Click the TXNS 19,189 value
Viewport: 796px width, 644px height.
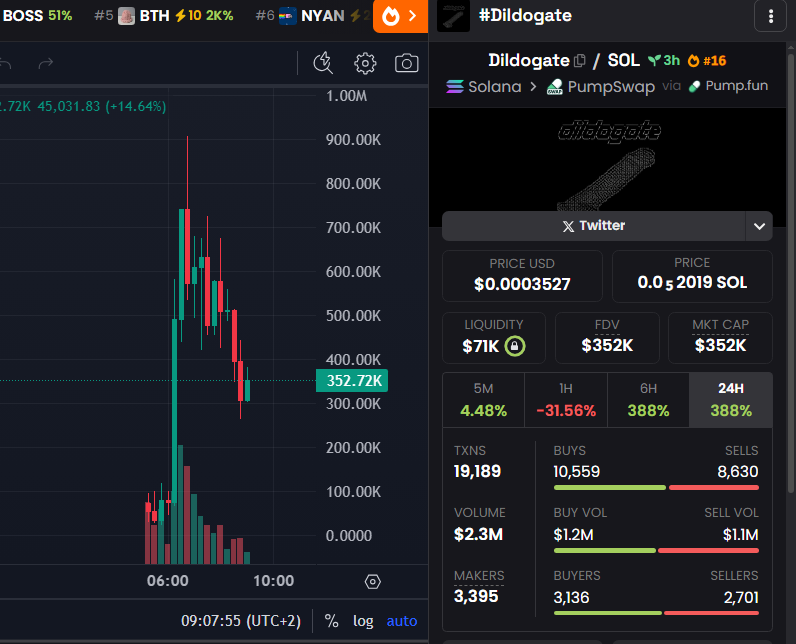(477, 471)
